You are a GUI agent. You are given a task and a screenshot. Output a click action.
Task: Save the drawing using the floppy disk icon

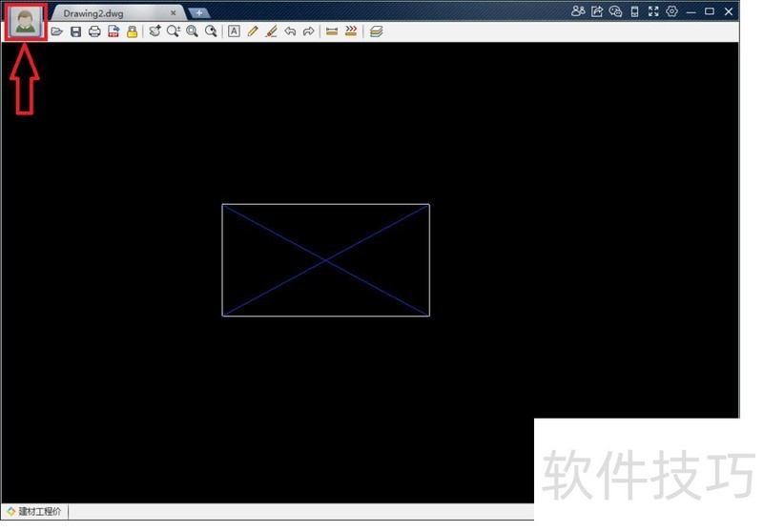click(76, 31)
